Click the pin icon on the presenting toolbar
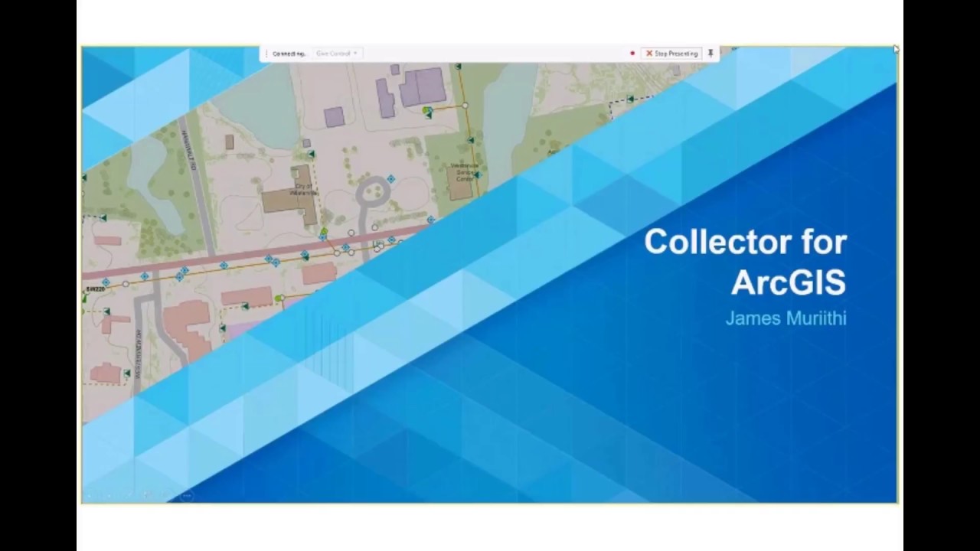The image size is (980, 551). (x=710, y=54)
